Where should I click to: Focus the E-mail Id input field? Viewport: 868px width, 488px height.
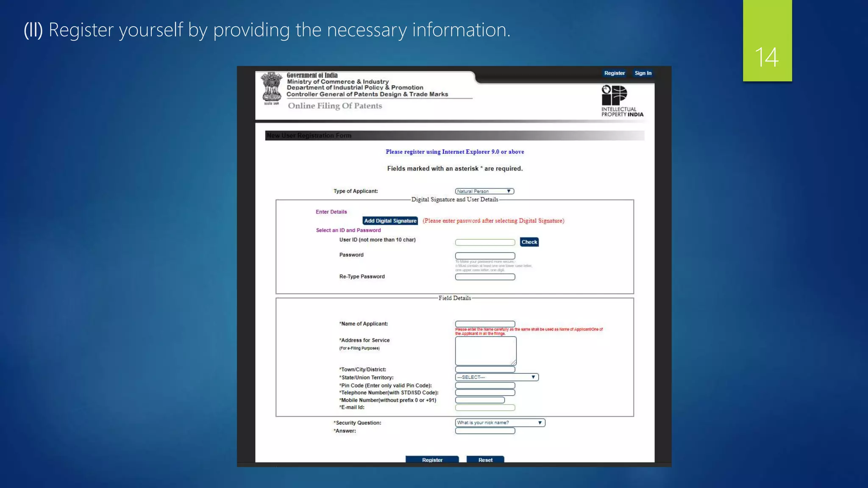pyautogui.click(x=485, y=408)
